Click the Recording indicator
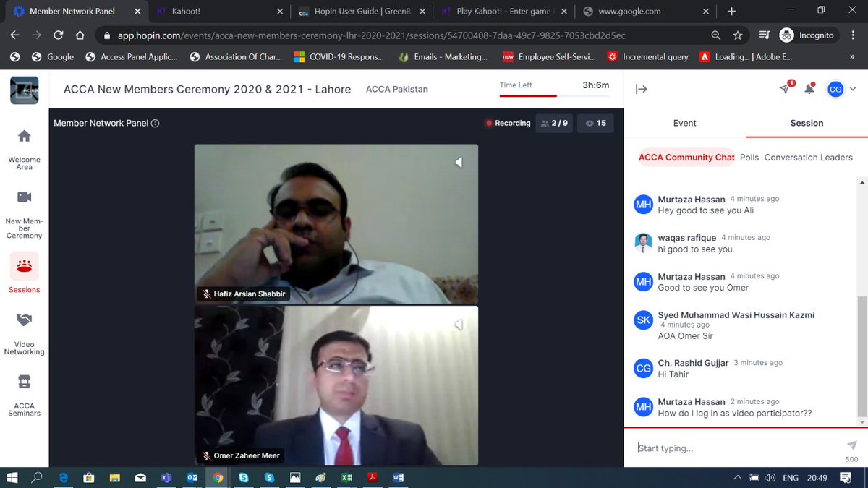The width and height of the screenshot is (868, 488). (x=508, y=124)
